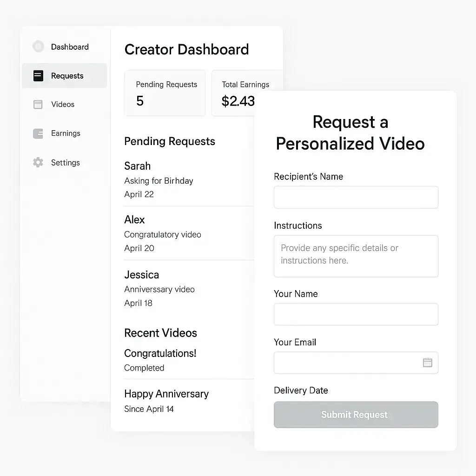Open the 'Happy Anniversary' recent video
This screenshot has height=476, width=476.
coord(166,394)
